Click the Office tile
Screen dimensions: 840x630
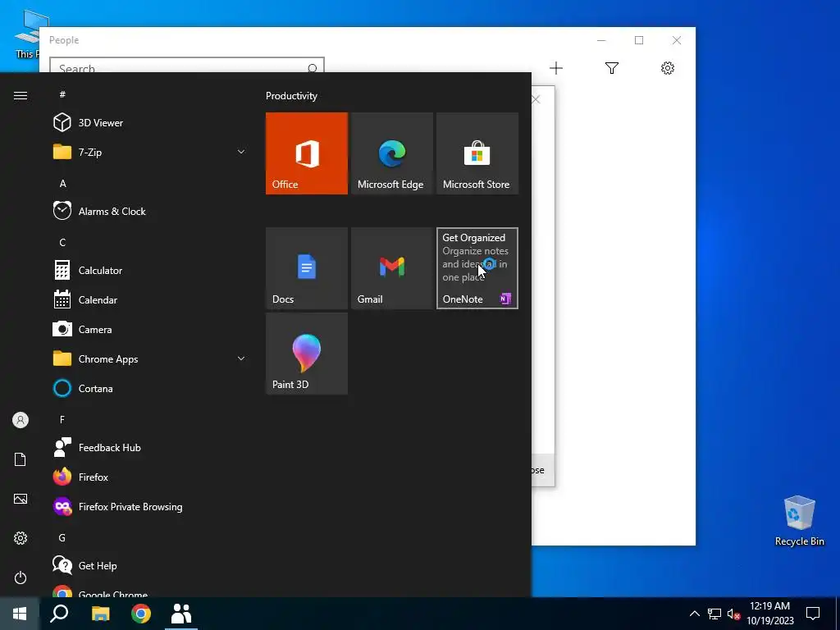tap(307, 153)
